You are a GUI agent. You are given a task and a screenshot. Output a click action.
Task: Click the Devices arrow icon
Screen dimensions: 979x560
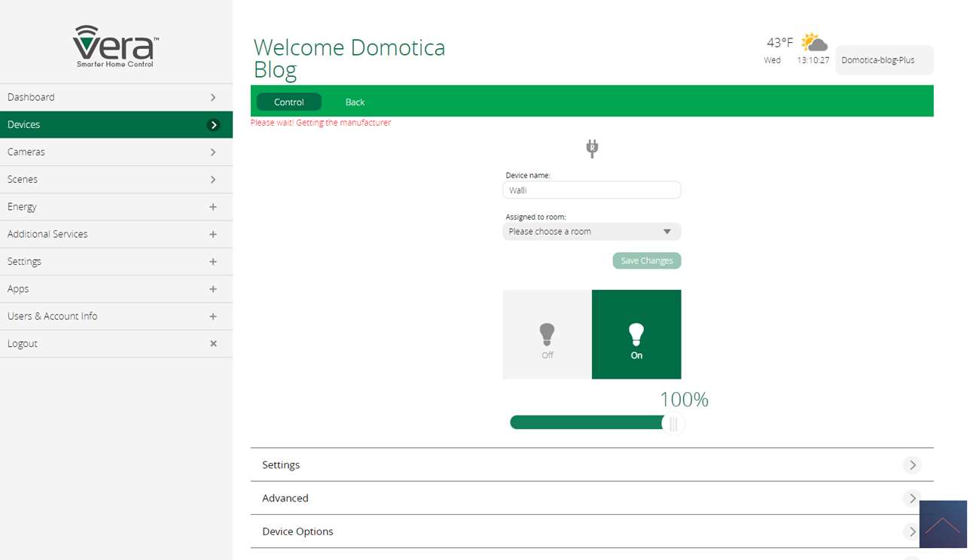coord(214,125)
